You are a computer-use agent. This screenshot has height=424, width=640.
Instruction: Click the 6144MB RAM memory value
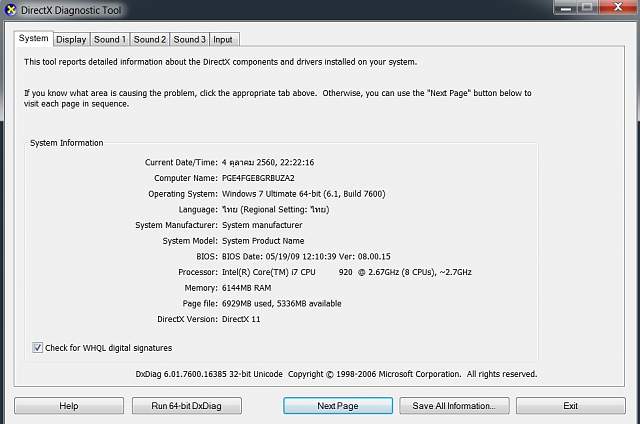247,288
